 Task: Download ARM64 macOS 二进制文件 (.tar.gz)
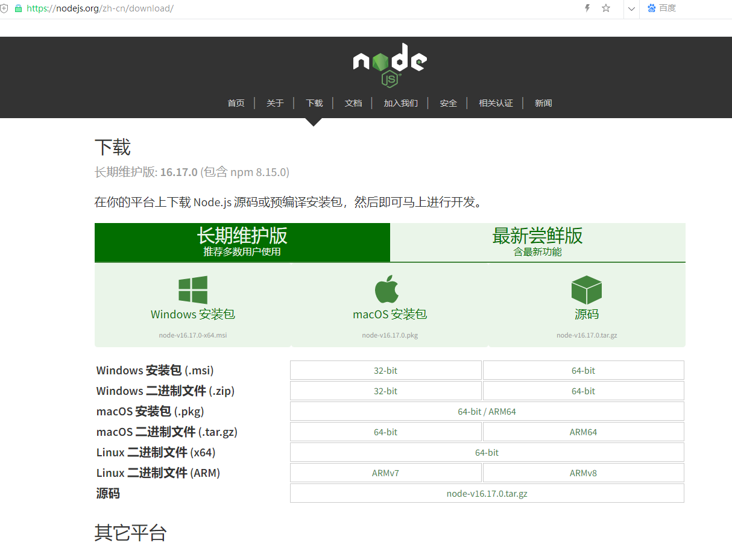[x=584, y=432]
